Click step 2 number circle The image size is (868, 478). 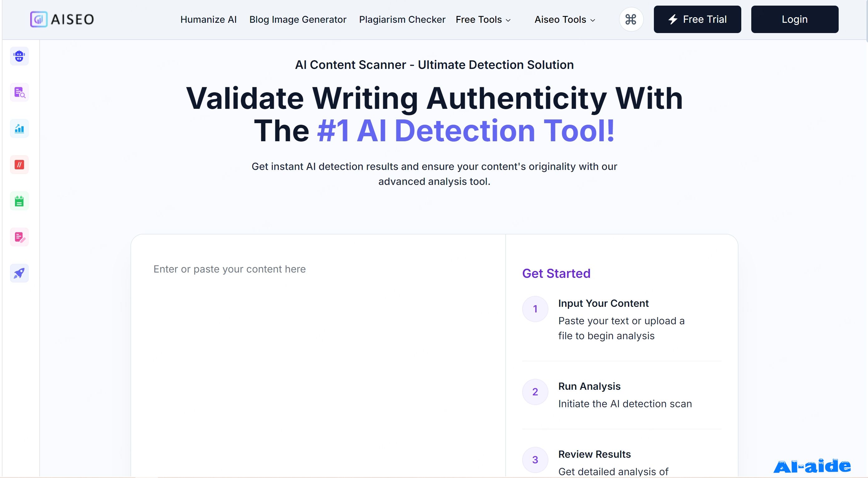point(535,392)
